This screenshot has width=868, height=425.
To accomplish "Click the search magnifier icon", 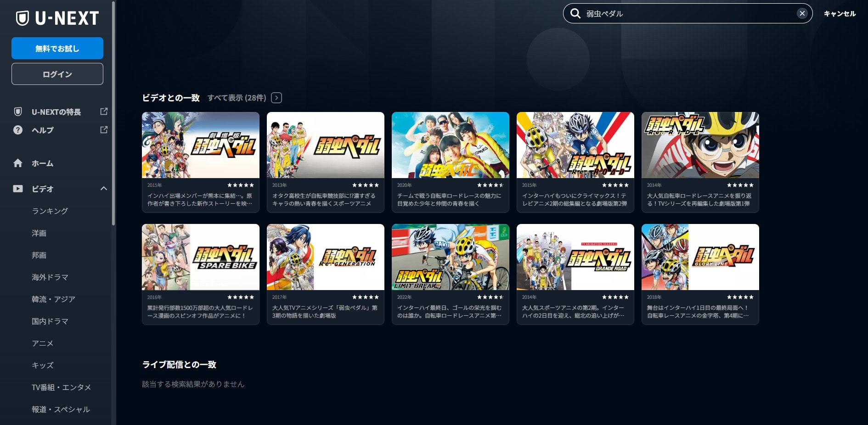I will click(x=575, y=14).
